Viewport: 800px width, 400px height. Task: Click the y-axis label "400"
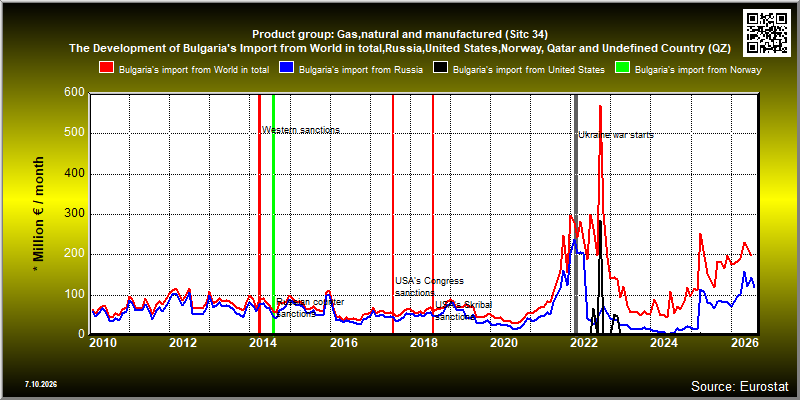point(76,174)
